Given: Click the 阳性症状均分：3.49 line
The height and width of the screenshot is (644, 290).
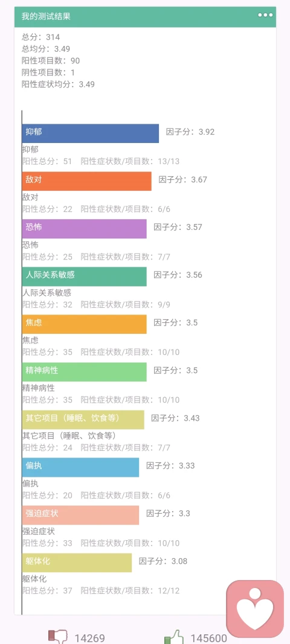Looking at the screenshot, I should click(58, 84).
